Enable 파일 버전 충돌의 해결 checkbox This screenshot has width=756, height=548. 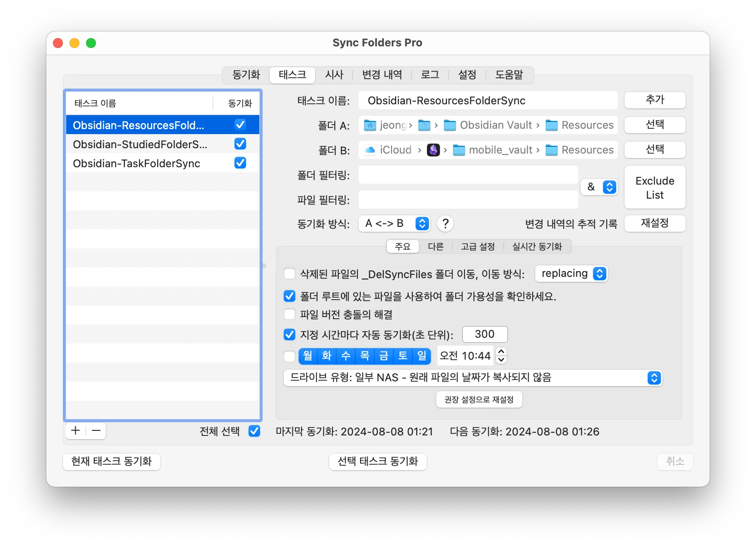(x=289, y=314)
